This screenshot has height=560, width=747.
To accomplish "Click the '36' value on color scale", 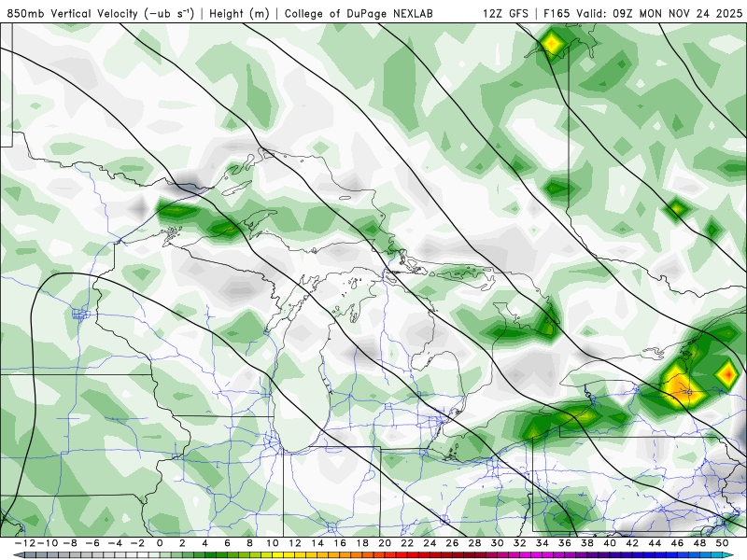I will tap(565, 543).
